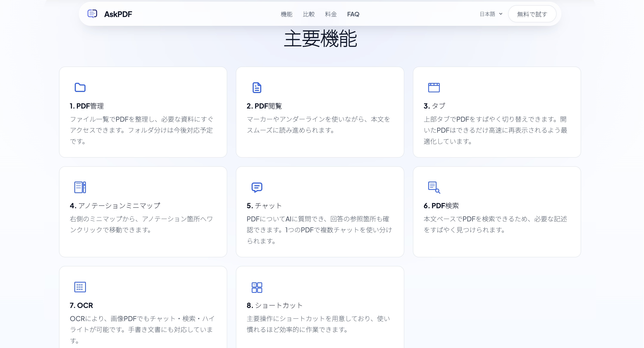This screenshot has height=348, width=644.
Task: Click the heading 1. PDF管理
Action: [x=87, y=106]
